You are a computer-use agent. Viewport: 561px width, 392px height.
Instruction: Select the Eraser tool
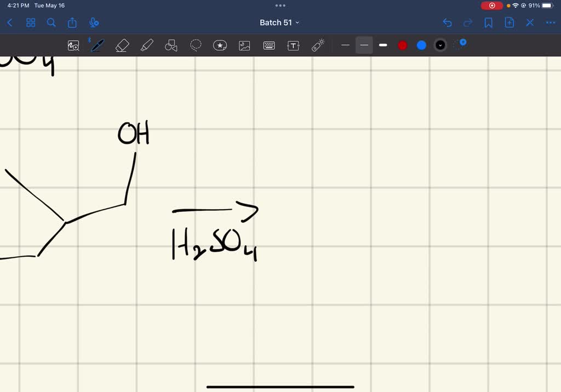click(122, 45)
